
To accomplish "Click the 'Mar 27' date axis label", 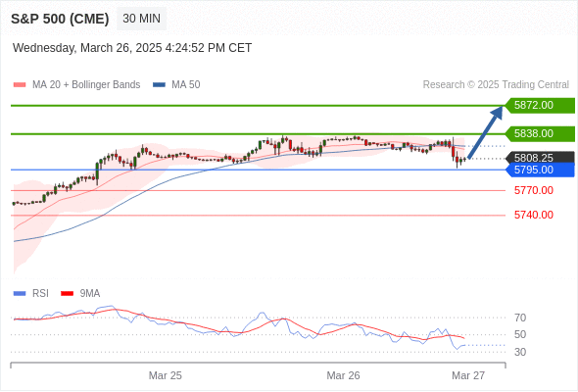I will click(x=468, y=375).
